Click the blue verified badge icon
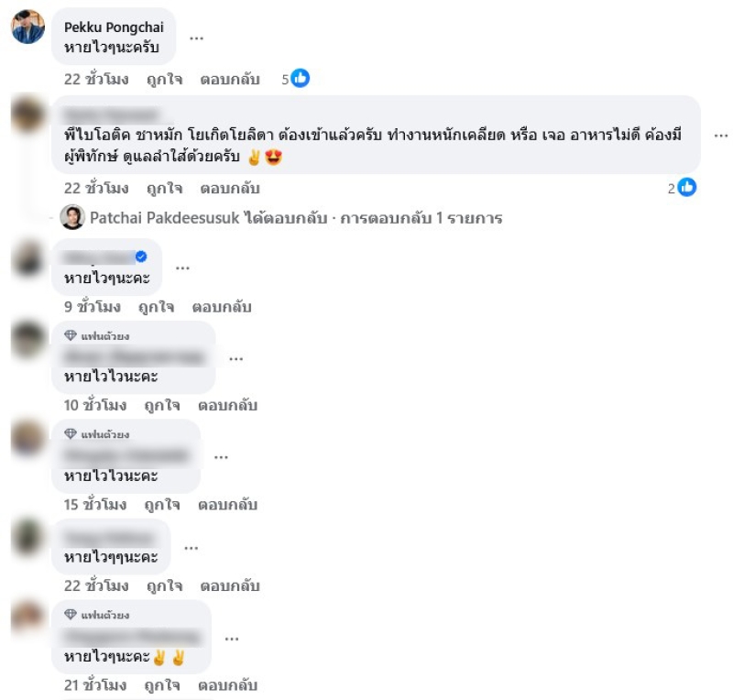 [141, 257]
